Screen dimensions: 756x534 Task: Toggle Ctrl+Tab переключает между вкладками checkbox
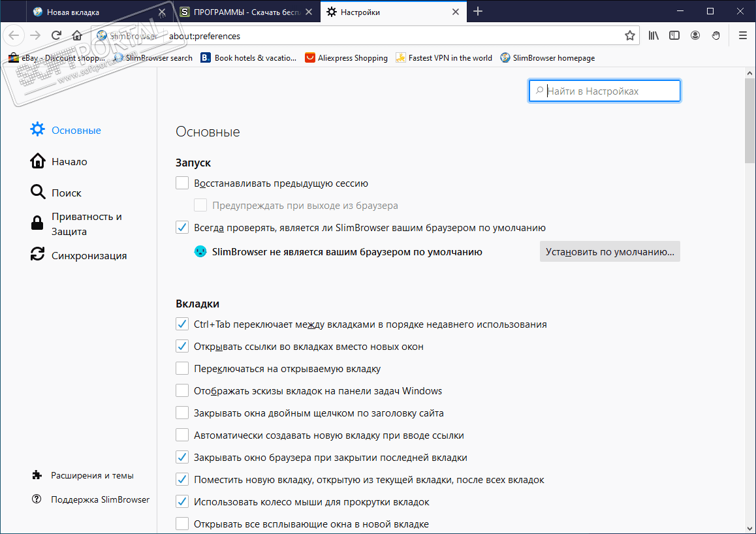tap(181, 324)
